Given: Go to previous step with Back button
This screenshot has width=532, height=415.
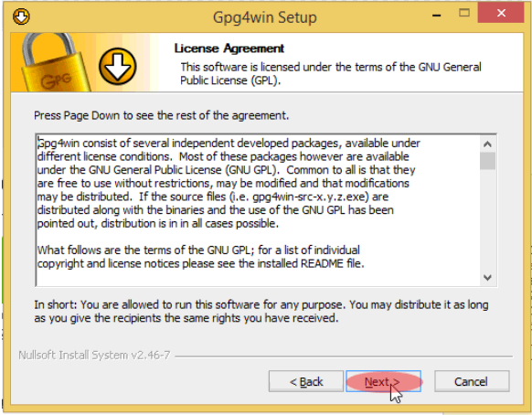Looking at the screenshot, I should pyautogui.click(x=306, y=381).
